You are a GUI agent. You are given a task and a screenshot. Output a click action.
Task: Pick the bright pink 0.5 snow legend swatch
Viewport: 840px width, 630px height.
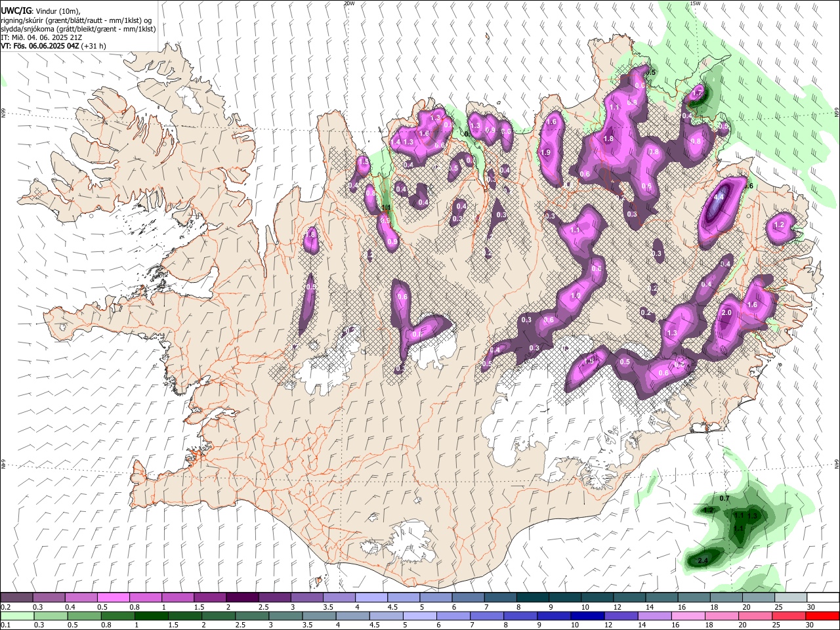pyautogui.click(x=113, y=598)
